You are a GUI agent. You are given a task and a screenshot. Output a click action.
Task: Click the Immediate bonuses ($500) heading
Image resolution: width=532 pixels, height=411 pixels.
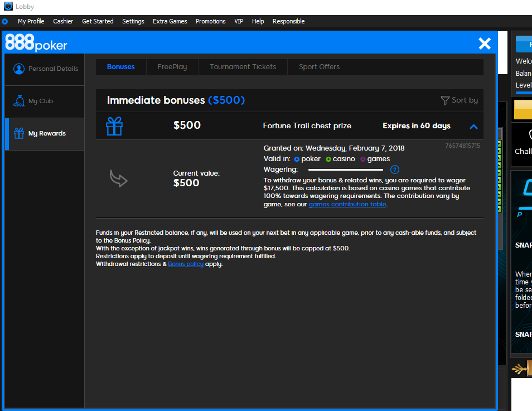click(x=176, y=100)
